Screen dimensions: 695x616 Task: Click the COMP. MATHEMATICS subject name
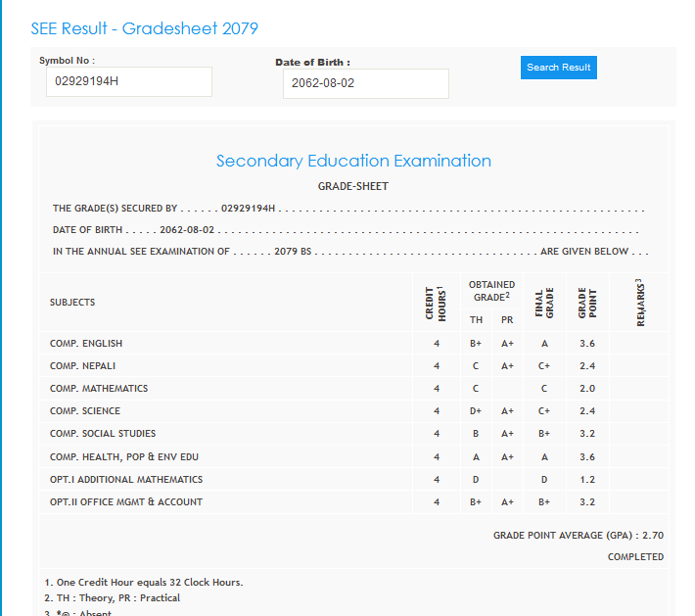coord(99,389)
